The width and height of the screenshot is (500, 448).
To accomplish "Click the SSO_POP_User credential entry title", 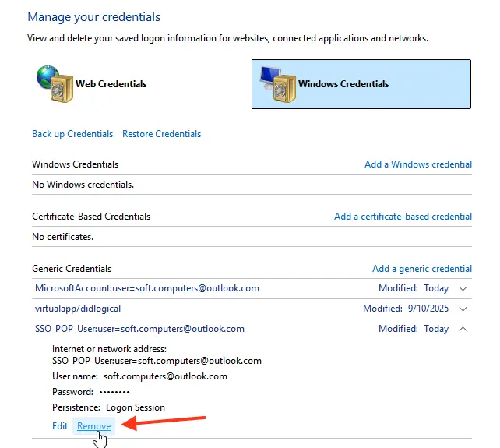I will [139, 329].
